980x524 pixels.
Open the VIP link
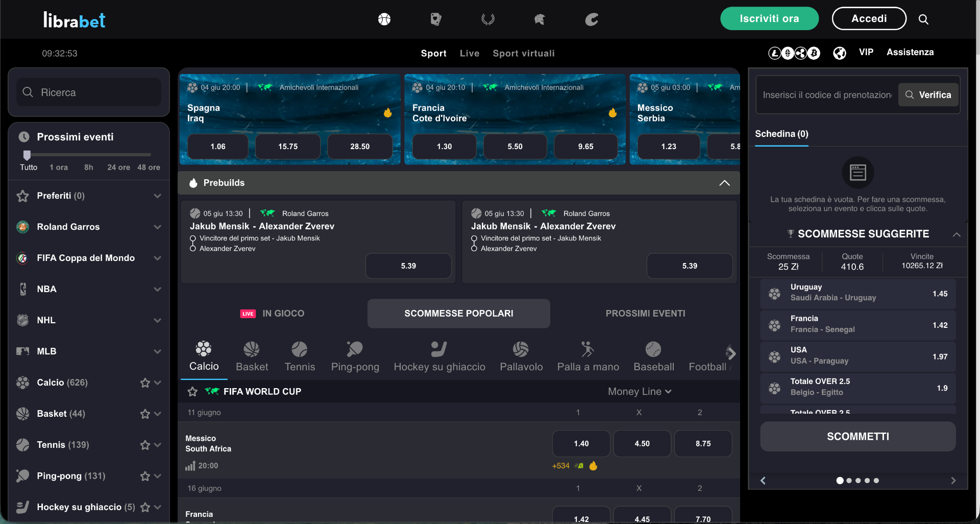click(x=866, y=52)
